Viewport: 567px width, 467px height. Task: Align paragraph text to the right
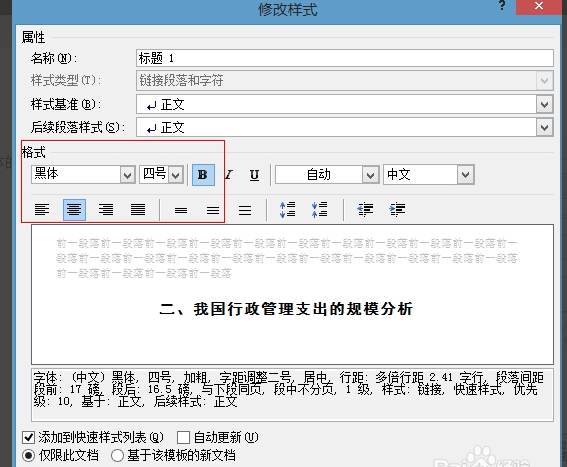click(106, 209)
